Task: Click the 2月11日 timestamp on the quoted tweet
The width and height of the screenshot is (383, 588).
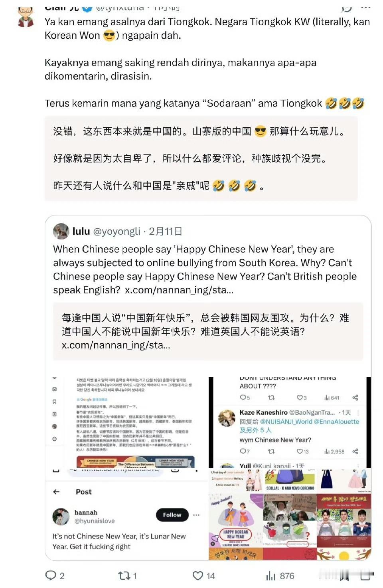Action: (166, 231)
